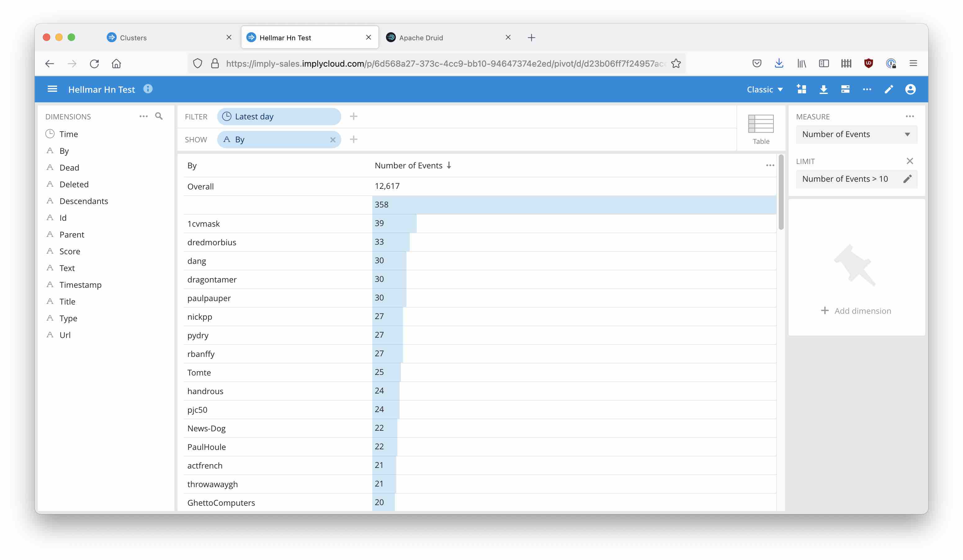Click the add-to-dashboard icon in header

[802, 89]
